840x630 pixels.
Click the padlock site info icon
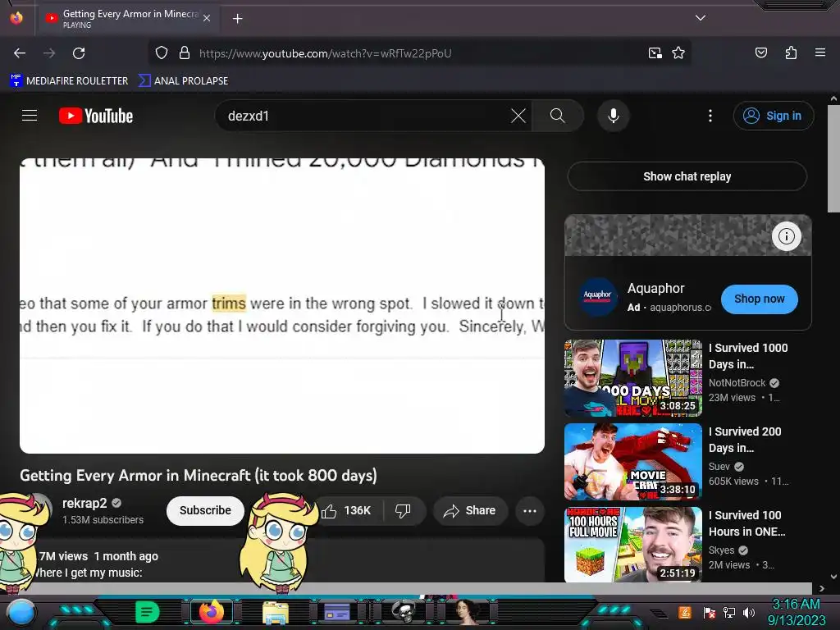[x=185, y=53]
